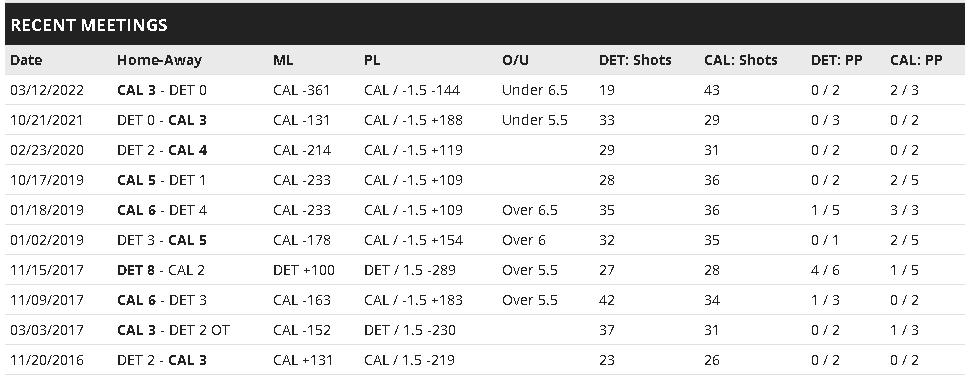This screenshot has height=375, width=971.
Task: Select the CAL 3 - DET 2 OT game
Action: click(173, 330)
